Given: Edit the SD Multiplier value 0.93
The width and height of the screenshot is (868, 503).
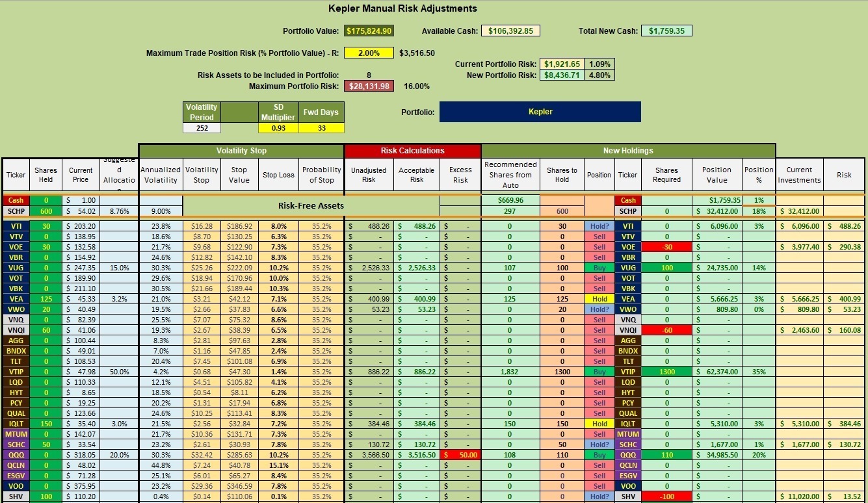Looking at the screenshot, I should 278,128.
